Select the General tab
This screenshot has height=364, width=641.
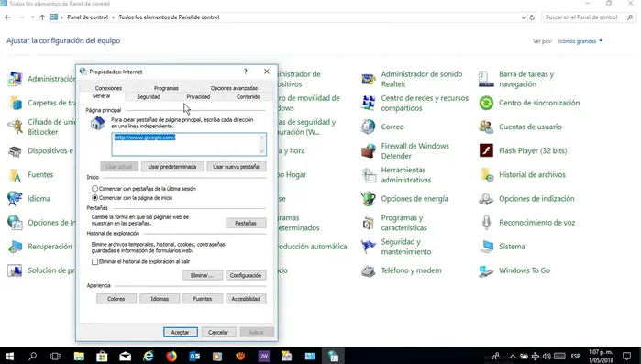point(102,96)
